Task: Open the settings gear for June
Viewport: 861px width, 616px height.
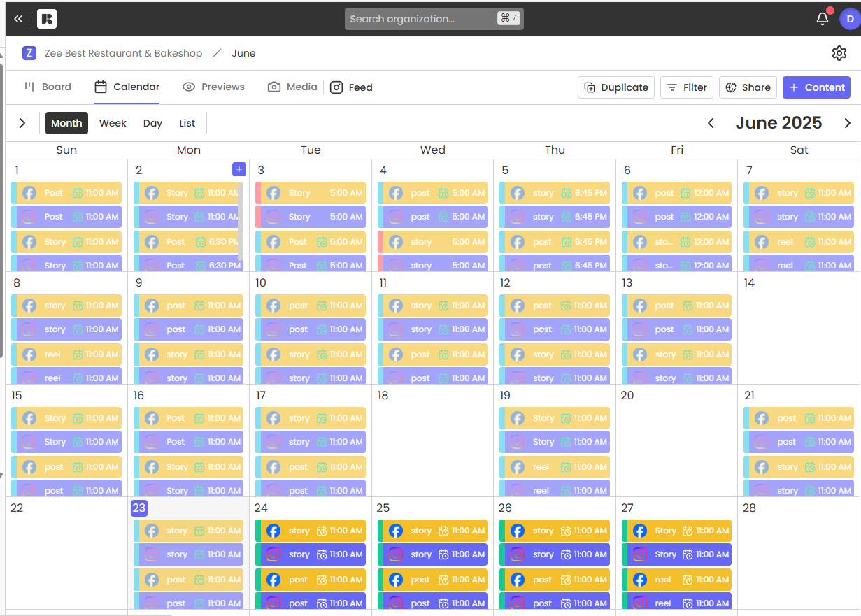Action: 839,53
